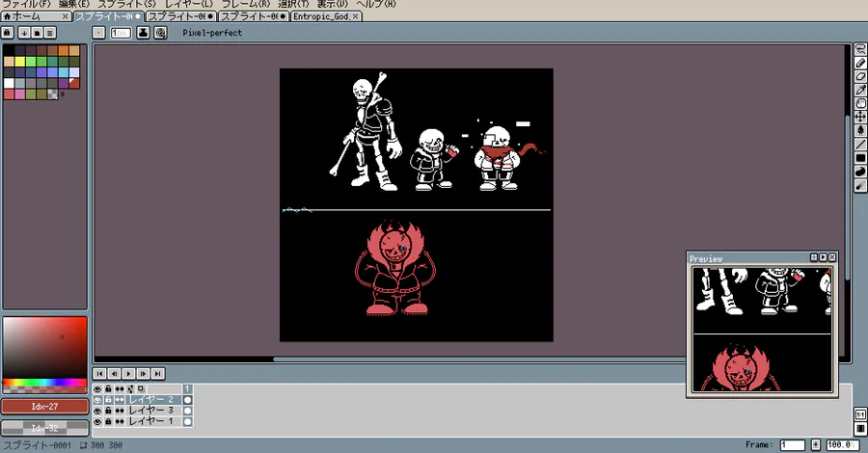The image size is (868, 453).
Task: Click the Idx-32 background color button
Action: click(x=44, y=428)
